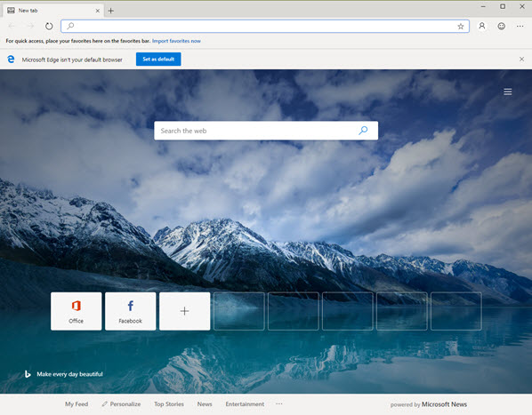Open the Office quick link tile

pos(76,311)
